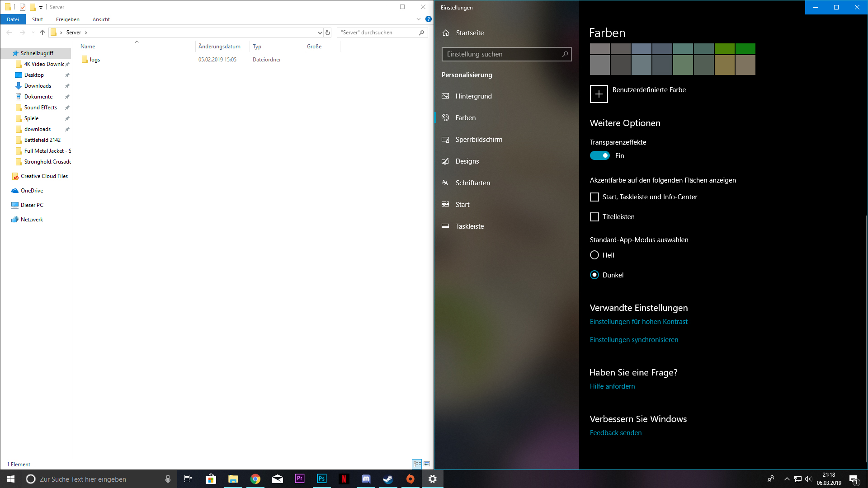Go to Schriftarten settings
Viewport: 868px width, 488px height.
click(472, 183)
